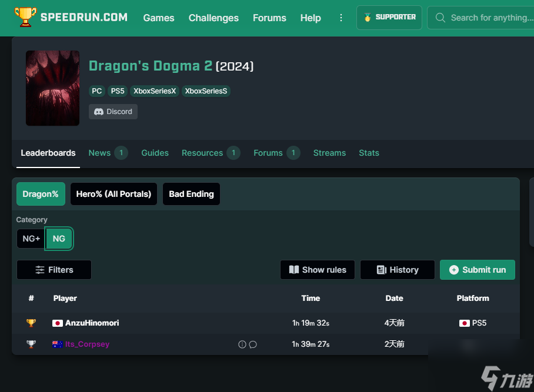Screen dimensions: 534x392
Task: Click in the Search for anything field
Action: tap(481, 18)
